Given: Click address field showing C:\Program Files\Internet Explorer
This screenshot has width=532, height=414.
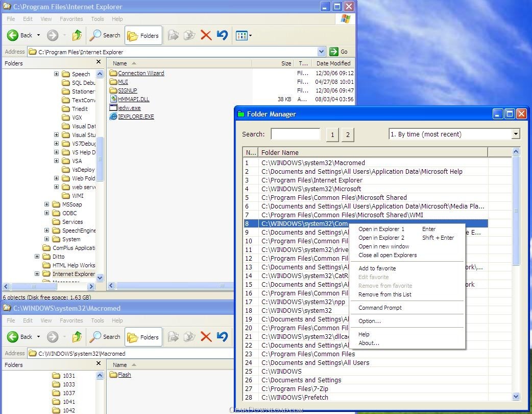Looking at the screenshot, I should click(x=173, y=52).
